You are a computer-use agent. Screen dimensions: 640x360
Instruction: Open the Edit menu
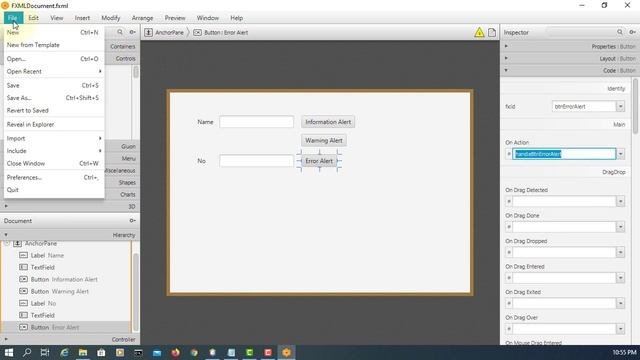33,18
